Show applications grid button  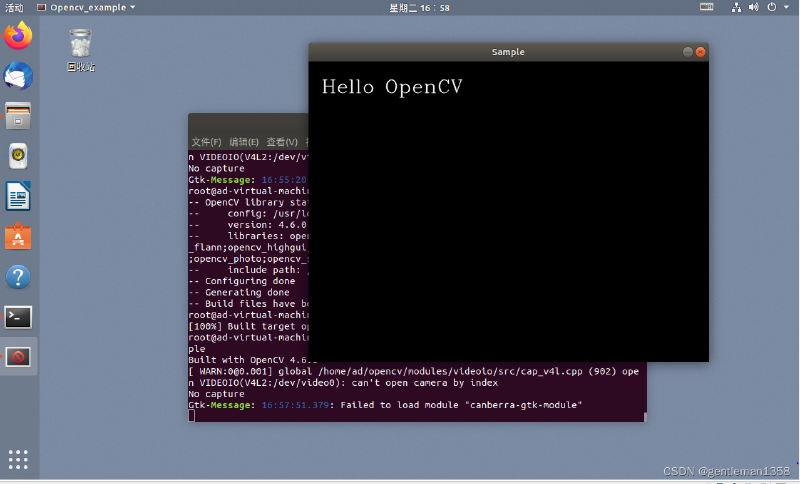click(x=18, y=459)
